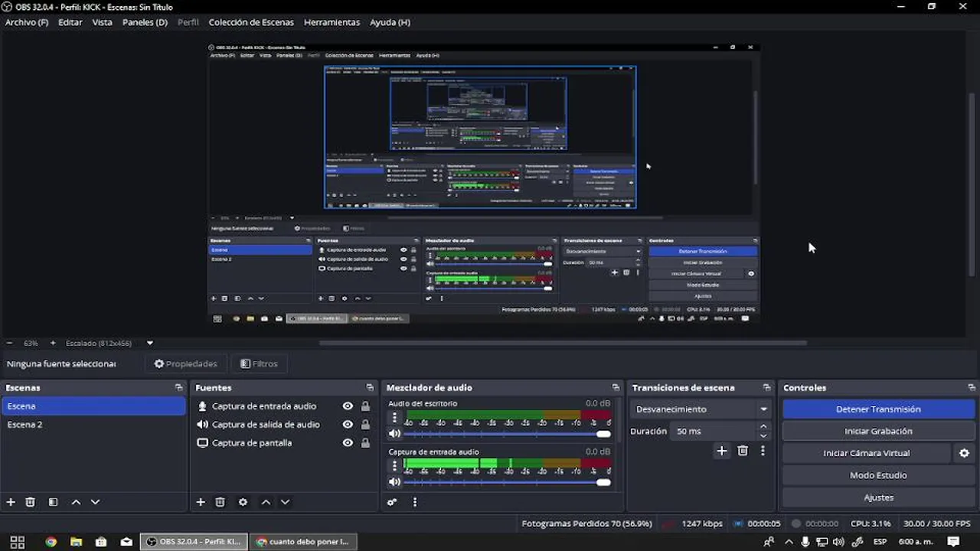Enable Modo Estudio
The image size is (980, 551).
pyautogui.click(x=878, y=475)
